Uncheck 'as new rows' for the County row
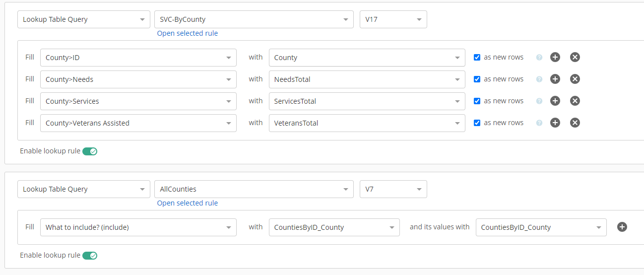 click(x=477, y=57)
